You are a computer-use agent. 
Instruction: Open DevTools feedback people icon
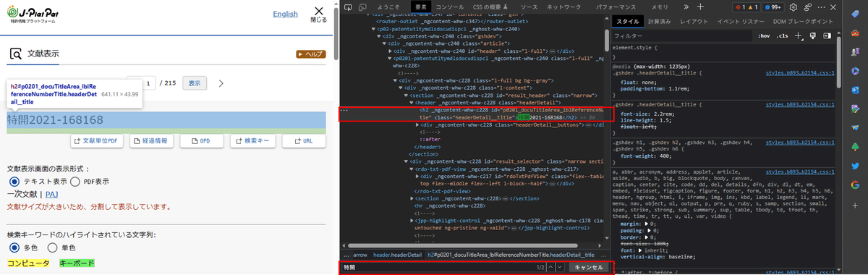[x=809, y=7]
